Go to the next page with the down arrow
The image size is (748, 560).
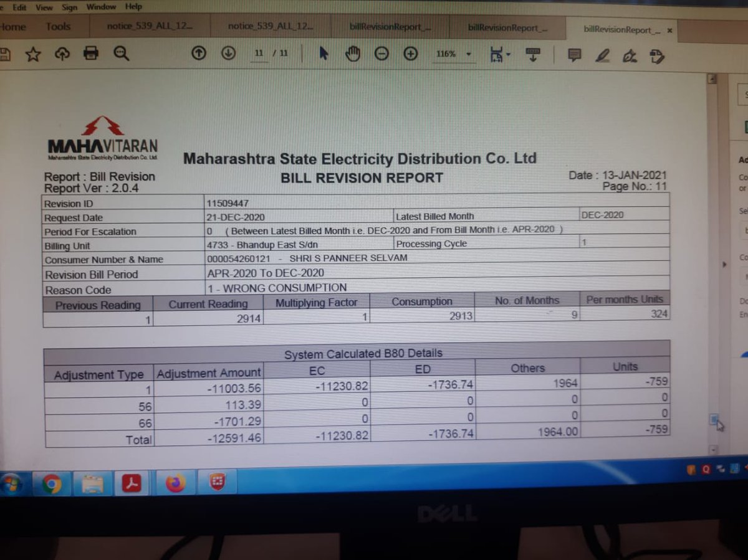(x=228, y=54)
